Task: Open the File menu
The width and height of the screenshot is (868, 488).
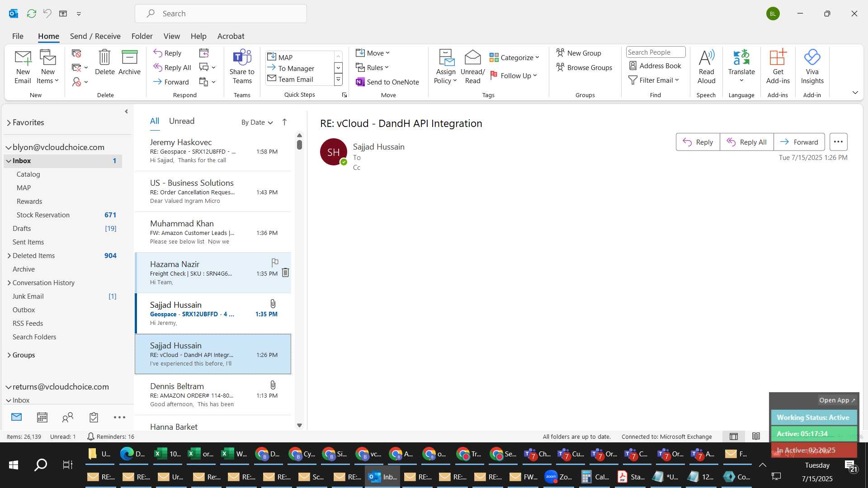Action: [18, 36]
